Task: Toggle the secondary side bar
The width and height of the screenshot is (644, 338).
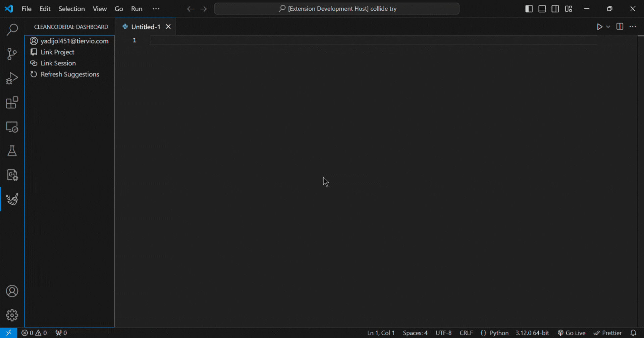Action: [555, 9]
